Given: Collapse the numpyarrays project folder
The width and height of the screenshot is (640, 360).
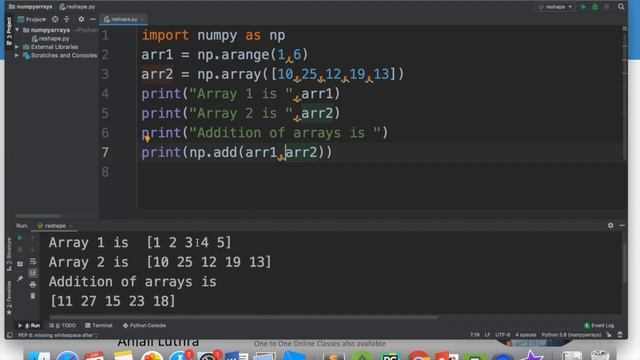Looking at the screenshot, I should coord(17,30).
